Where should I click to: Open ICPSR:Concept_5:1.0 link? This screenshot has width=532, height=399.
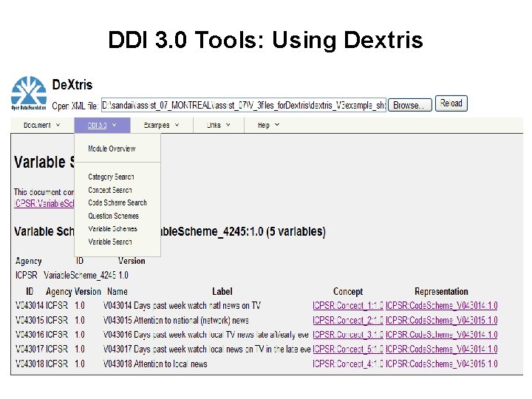click(x=348, y=349)
